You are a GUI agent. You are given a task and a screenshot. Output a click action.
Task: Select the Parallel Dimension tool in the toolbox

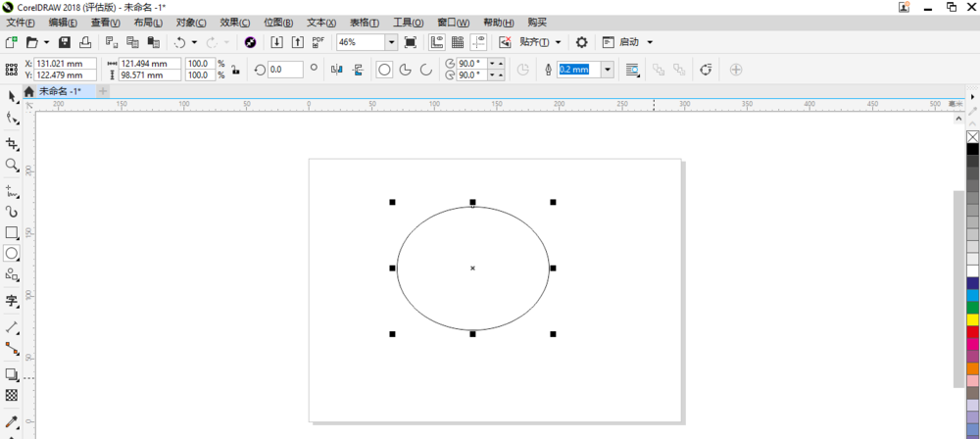[11, 327]
